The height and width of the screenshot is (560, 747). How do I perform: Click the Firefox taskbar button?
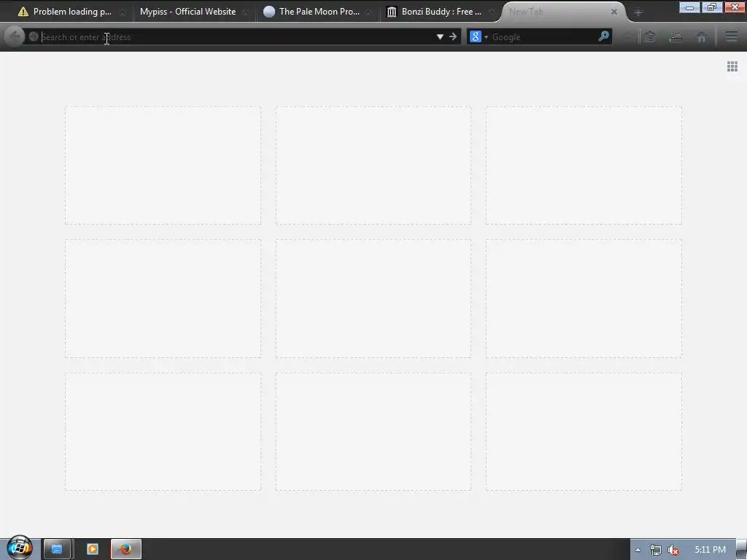125,549
